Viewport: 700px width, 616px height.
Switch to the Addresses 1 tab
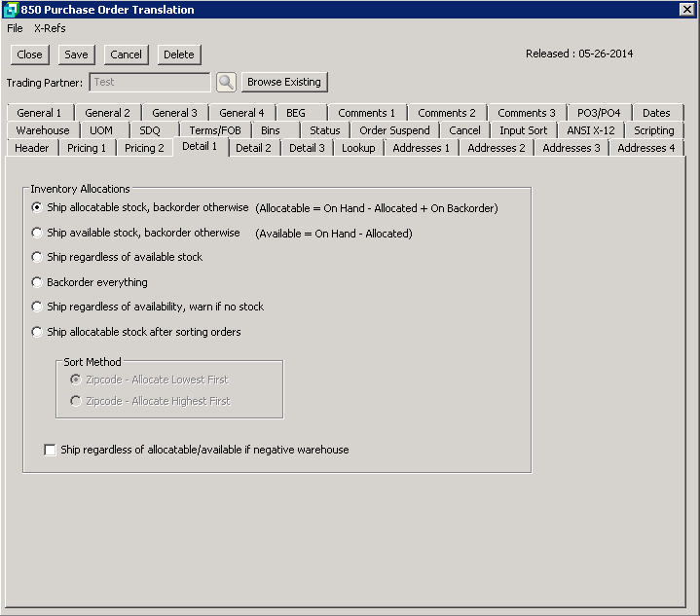click(x=421, y=148)
